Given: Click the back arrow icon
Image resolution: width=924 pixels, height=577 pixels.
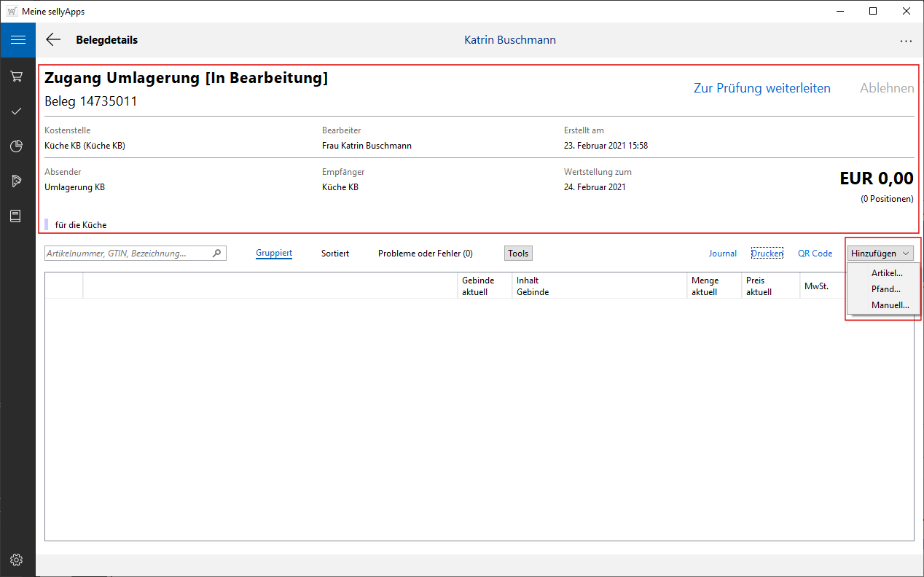Looking at the screenshot, I should (53, 40).
